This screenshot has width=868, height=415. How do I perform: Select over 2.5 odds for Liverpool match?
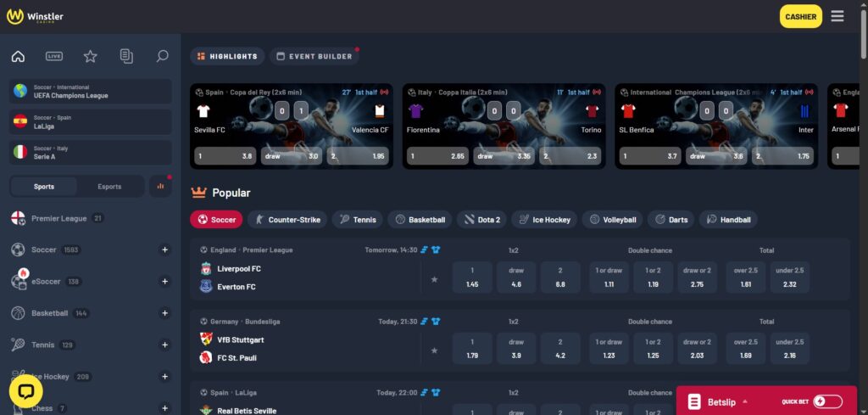tap(746, 278)
